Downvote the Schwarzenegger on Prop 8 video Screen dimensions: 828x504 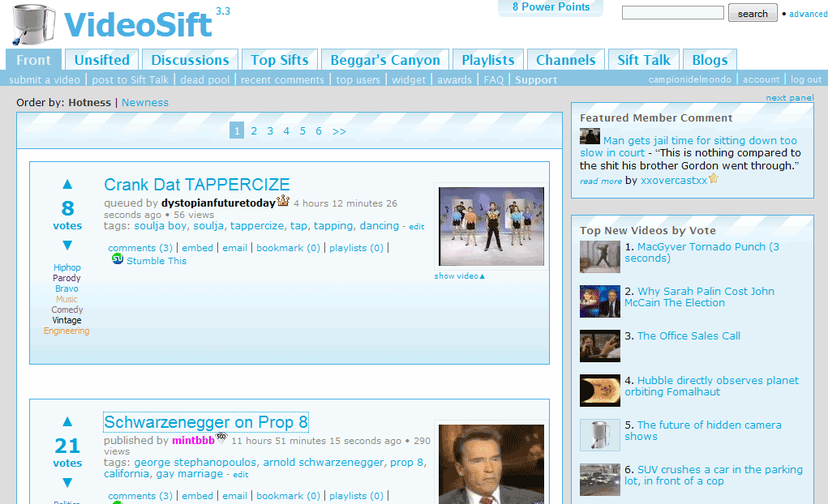67,483
